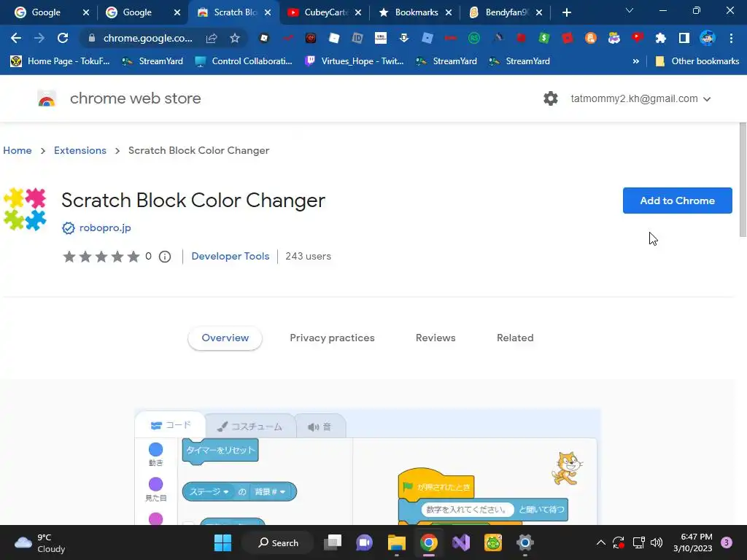Open the Related tab

click(x=515, y=338)
